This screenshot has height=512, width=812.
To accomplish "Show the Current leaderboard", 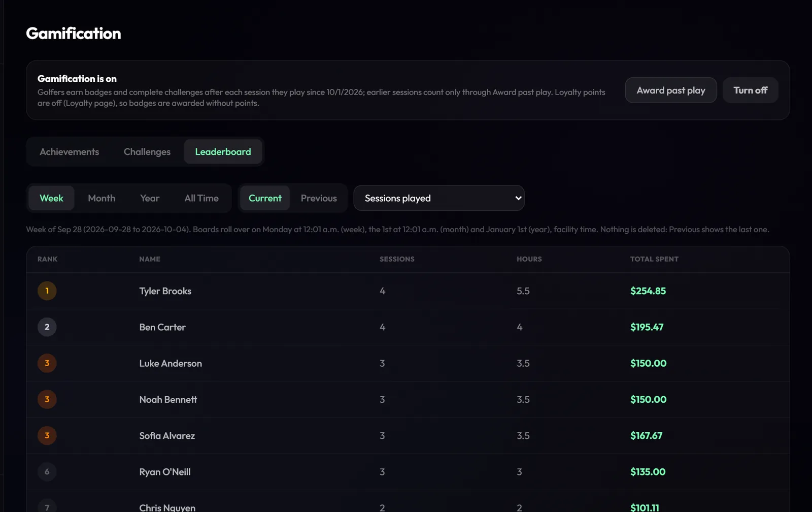I will coord(265,198).
